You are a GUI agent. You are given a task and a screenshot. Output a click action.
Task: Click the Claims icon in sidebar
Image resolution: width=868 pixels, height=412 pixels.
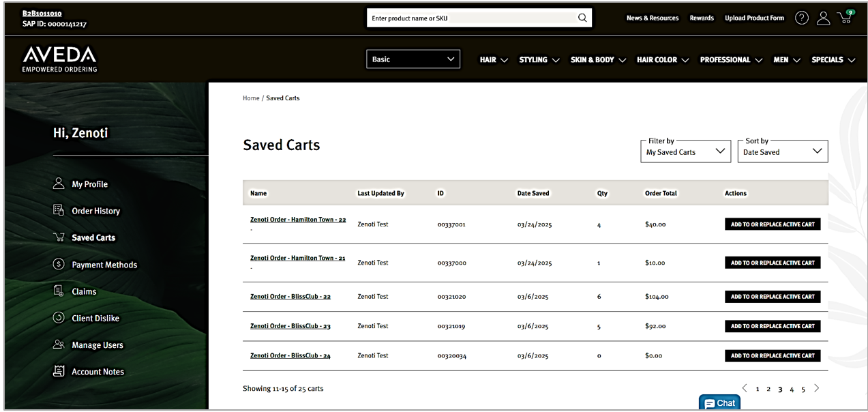tap(59, 291)
